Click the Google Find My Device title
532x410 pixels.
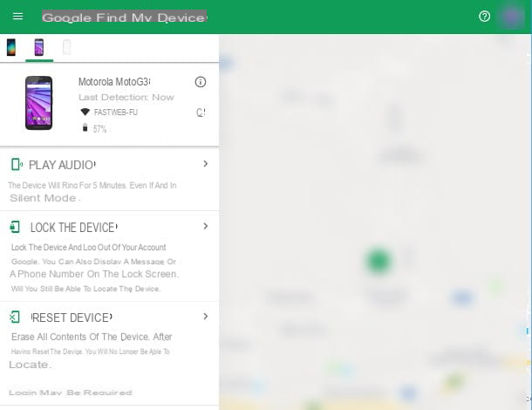(124, 17)
